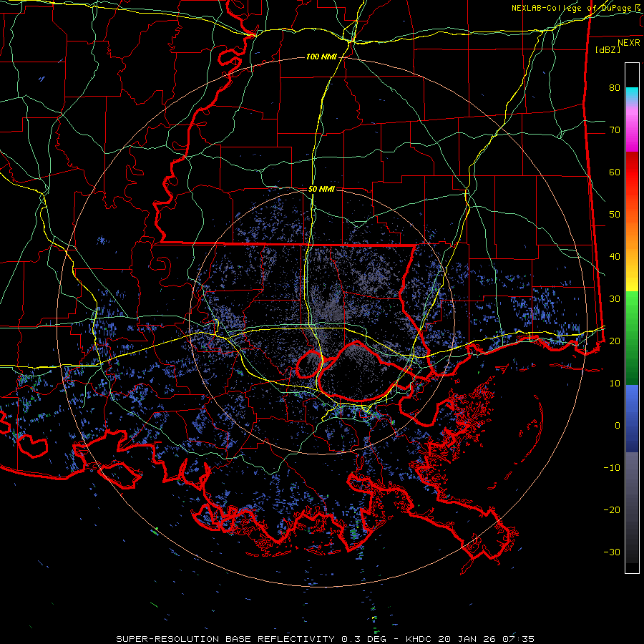Click the 30 dBZ legend value
Screen dimensions: 644x644
coord(615,298)
